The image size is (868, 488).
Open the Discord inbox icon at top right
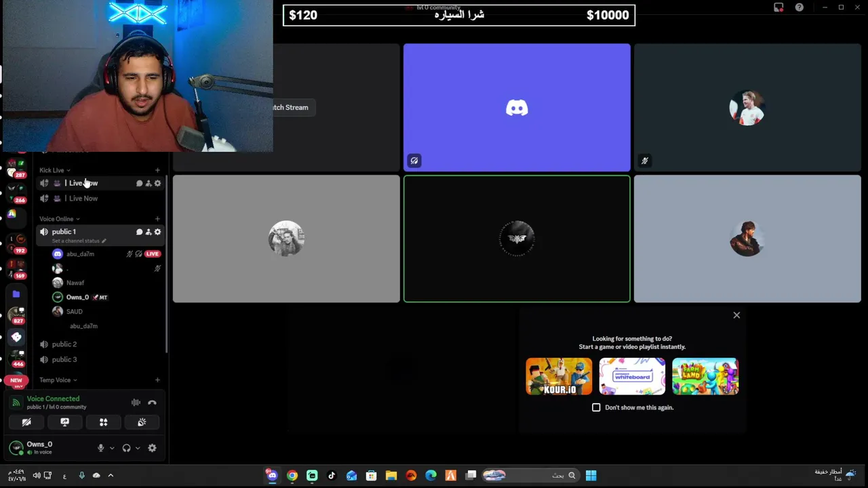[x=778, y=7]
